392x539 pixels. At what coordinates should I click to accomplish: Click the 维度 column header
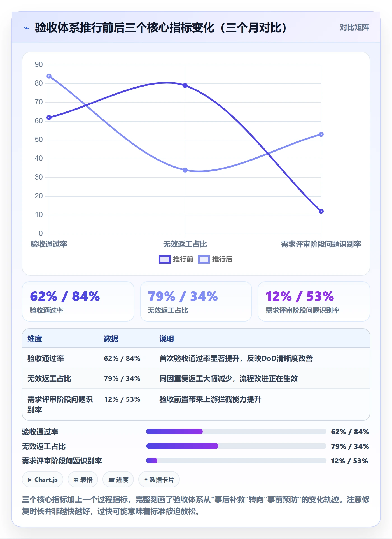35,339
